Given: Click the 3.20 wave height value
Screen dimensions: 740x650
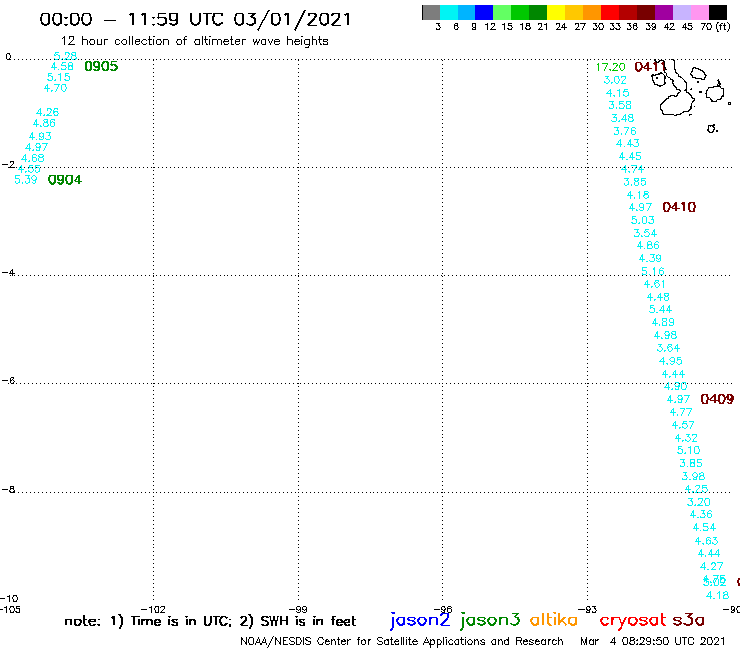Looking at the screenshot, I should (x=698, y=502).
